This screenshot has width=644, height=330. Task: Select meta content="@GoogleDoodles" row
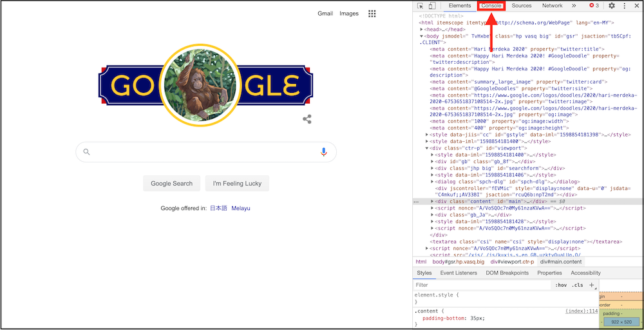click(511, 89)
